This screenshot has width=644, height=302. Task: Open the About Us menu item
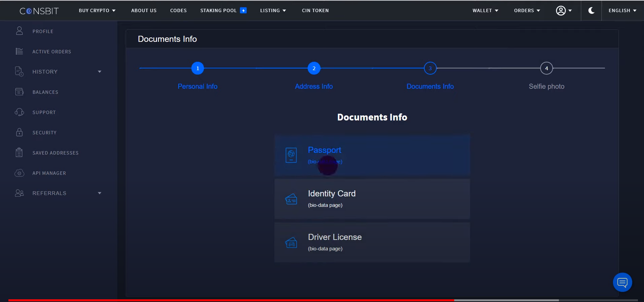[x=144, y=10]
